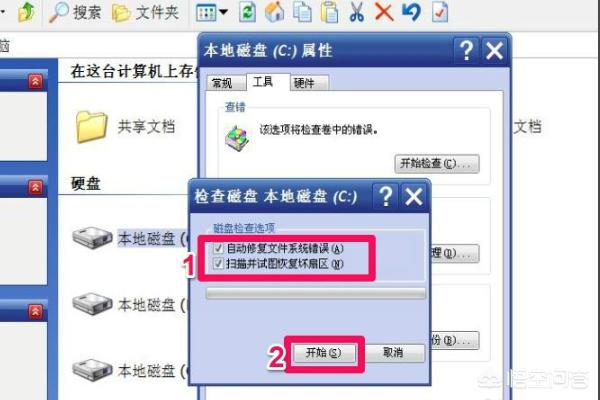Click the red X delete icon

(x=384, y=11)
